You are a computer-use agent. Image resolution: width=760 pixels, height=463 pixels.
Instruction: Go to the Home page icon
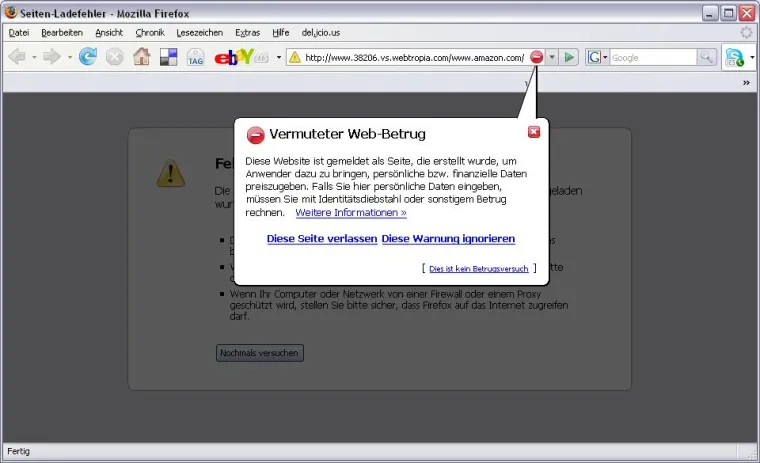(x=142, y=57)
